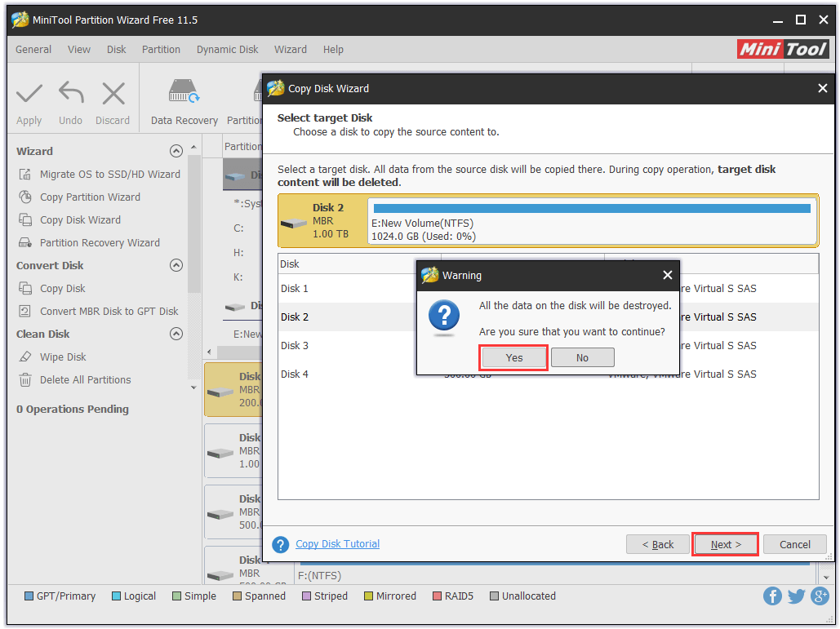
Task: Click 0 Operations Pending label
Action: point(73,409)
